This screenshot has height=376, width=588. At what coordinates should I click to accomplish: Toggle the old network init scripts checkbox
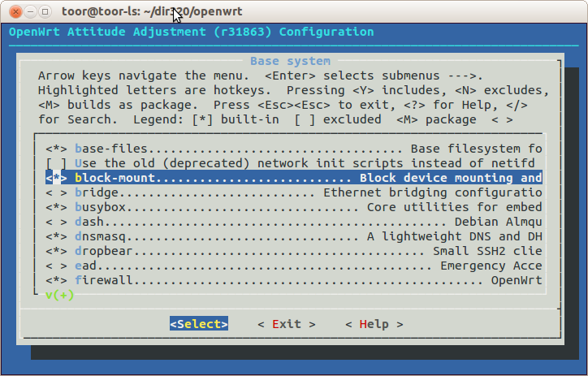pyautogui.click(x=56, y=163)
